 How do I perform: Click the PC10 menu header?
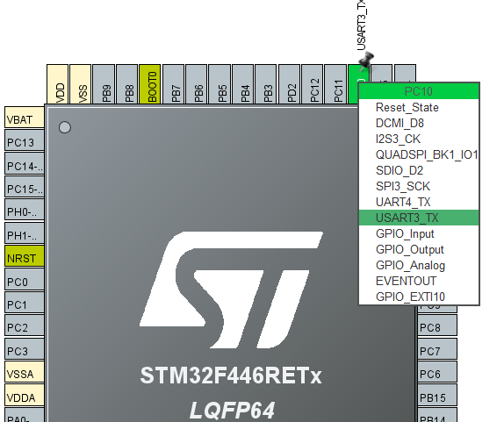[x=419, y=91]
